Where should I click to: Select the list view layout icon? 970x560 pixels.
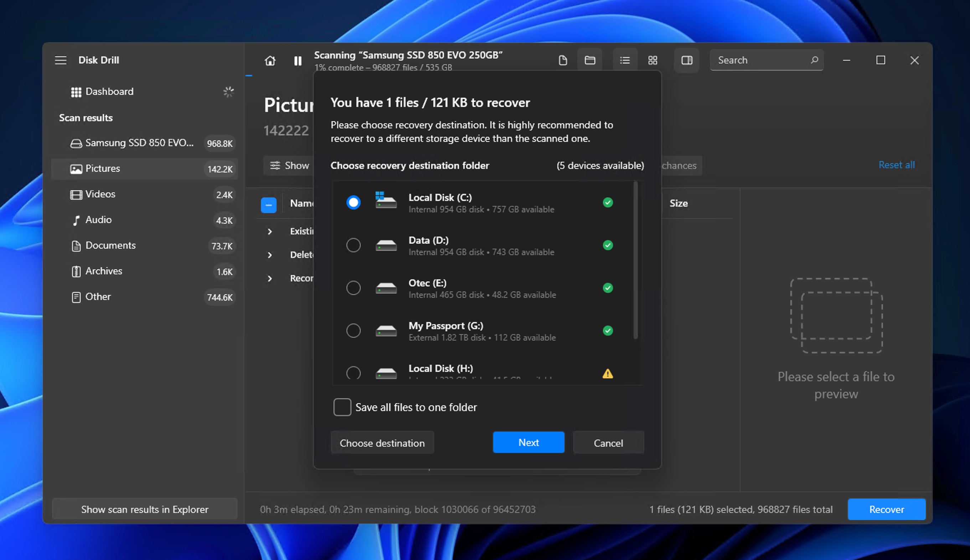pos(625,61)
